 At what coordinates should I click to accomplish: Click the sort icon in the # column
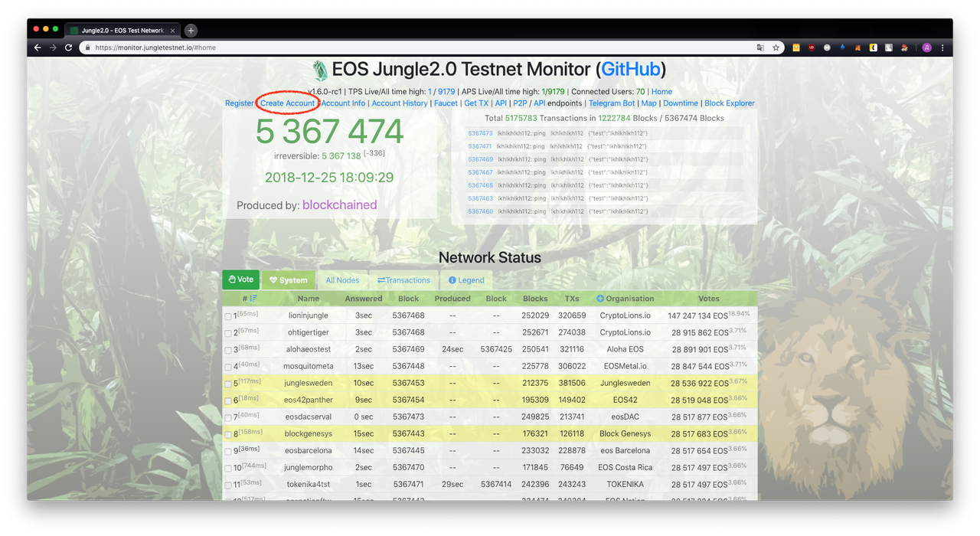click(x=253, y=299)
